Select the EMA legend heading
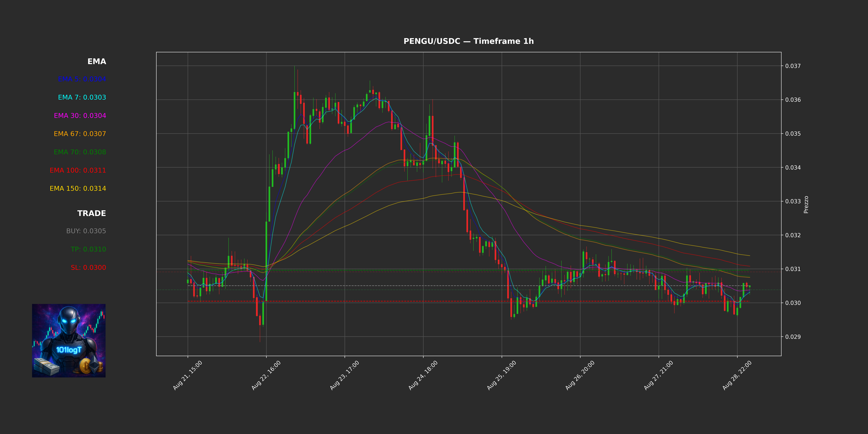Image resolution: width=868 pixels, height=434 pixels. [x=97, y=61]
